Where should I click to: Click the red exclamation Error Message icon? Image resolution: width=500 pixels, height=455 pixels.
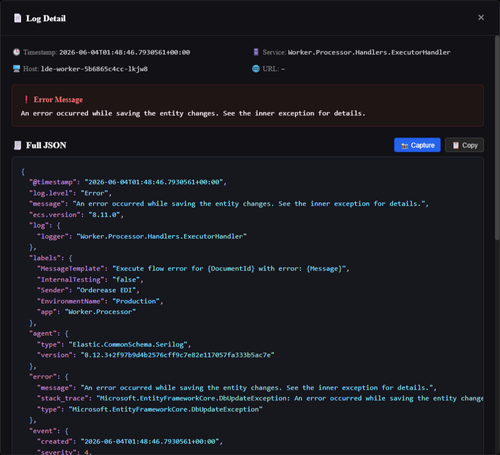[26, 99]
